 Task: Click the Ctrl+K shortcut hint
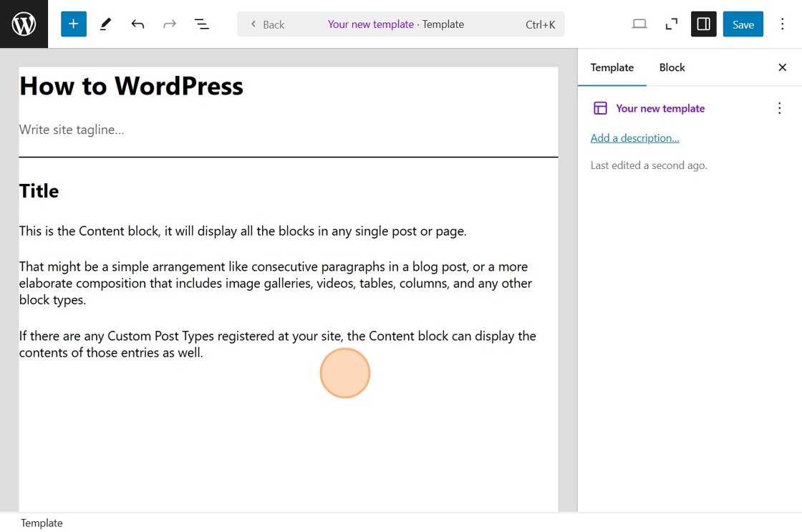(540, 24)
